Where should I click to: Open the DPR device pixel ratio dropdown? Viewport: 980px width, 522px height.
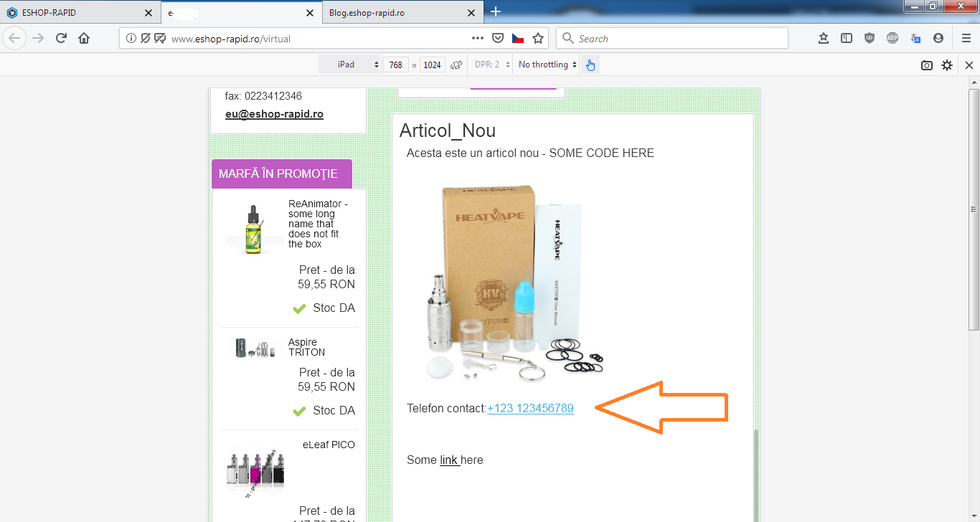pyautogui.click(x=492, y=65)
